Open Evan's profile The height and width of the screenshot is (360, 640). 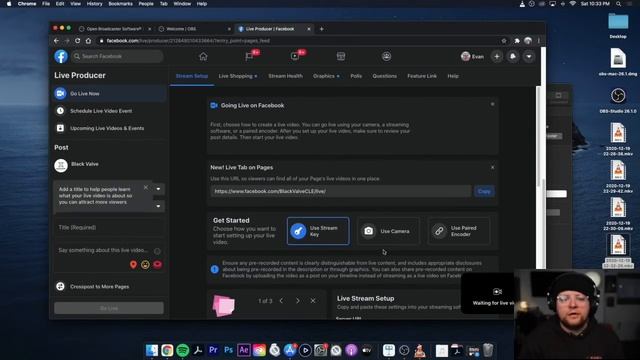[472, 56]
